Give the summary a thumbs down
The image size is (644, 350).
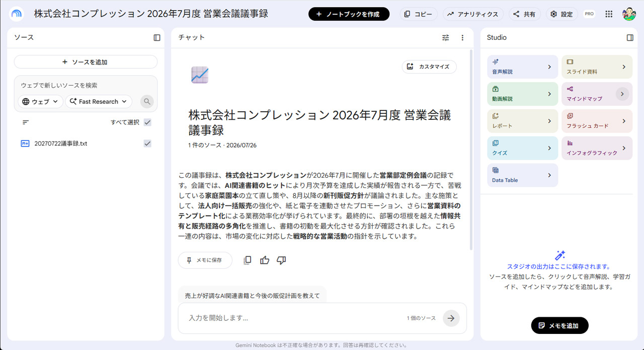pyautogui.click(x=281, y=260)
